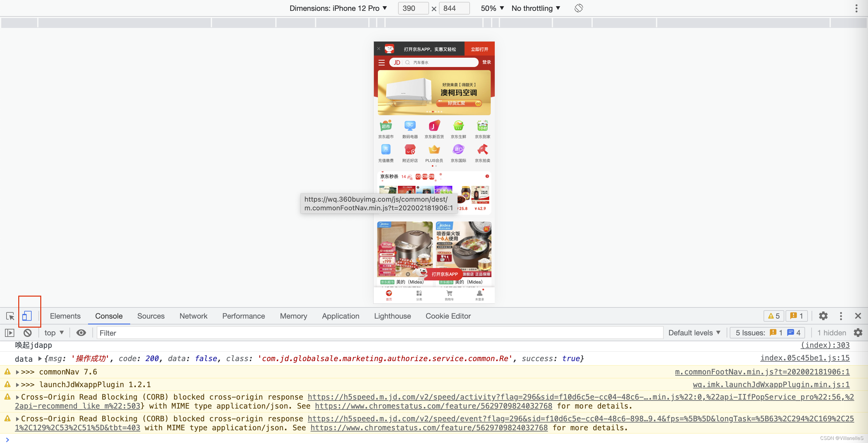This screenshot has width=868, height=443.
Task: Switch to the Lighthouse tab
Action: click(x=392, y=316)
